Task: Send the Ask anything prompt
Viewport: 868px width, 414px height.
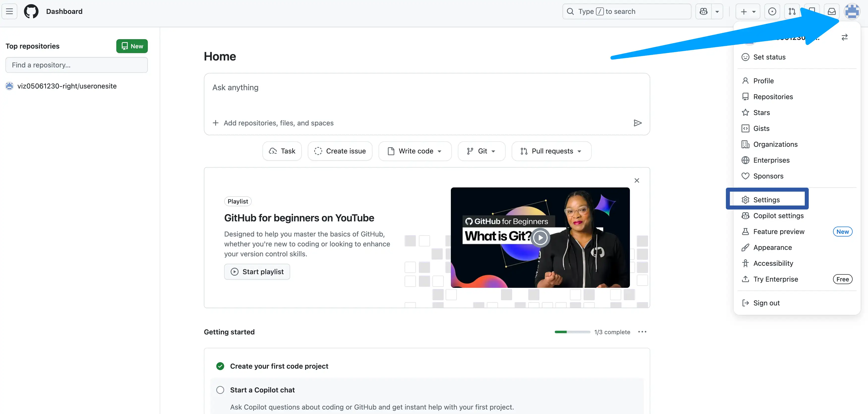Action: [x=637, y=123]
